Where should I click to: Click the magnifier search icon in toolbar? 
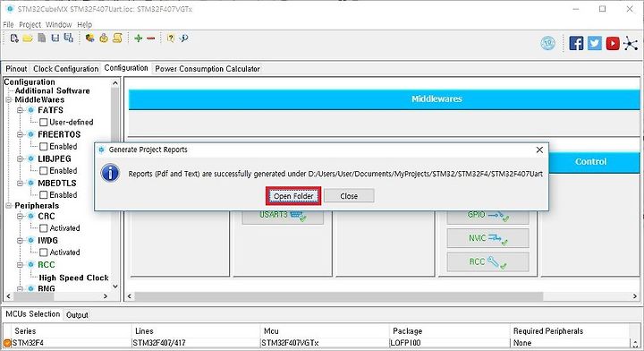click(x=183, y=39)
